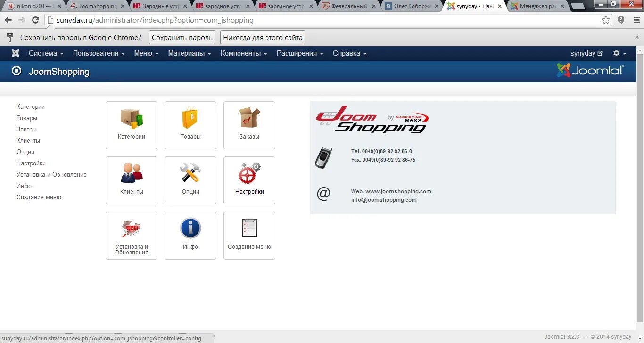
Task: Open the Заказы cardboard box tile
Action: (249, 125)
